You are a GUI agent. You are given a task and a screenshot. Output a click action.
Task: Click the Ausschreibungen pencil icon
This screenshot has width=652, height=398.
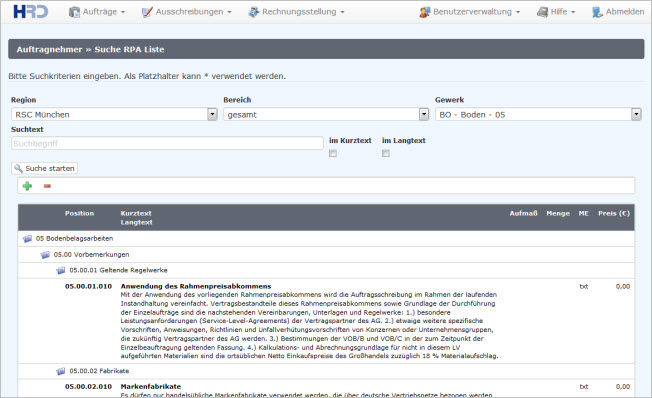click(147, 12)
